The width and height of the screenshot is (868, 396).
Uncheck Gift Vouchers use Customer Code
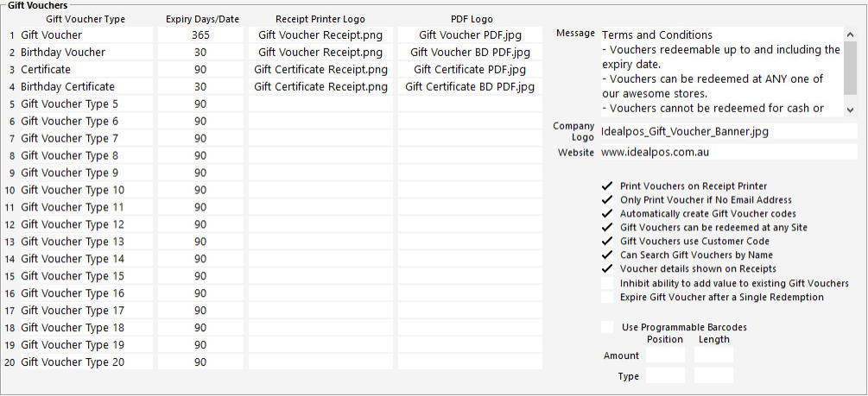607,242
